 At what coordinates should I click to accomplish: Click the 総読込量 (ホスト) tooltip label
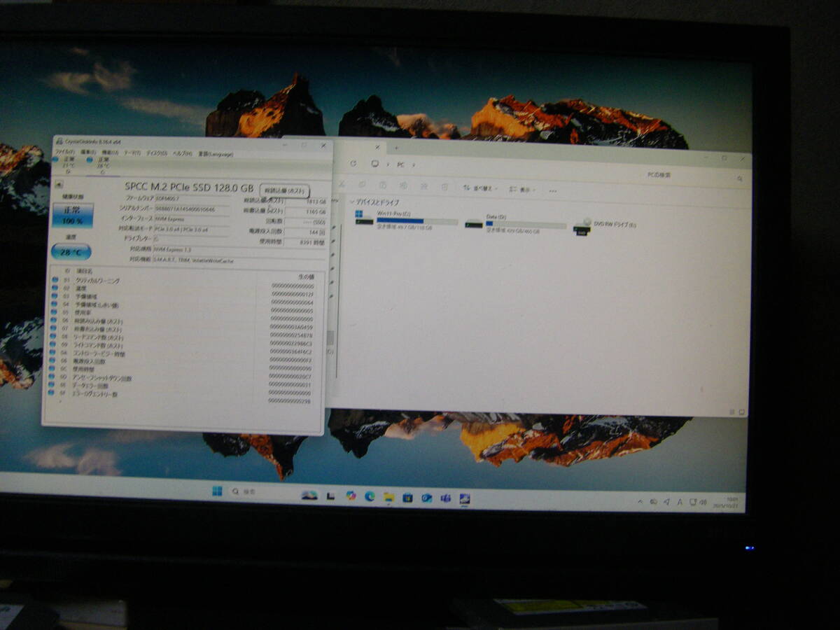(284, 190)
